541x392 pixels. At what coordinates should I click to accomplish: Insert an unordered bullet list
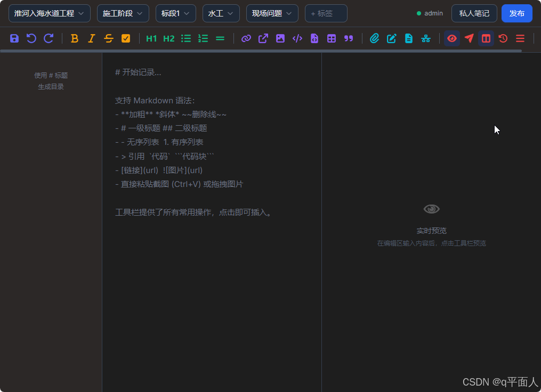(186, 38)
